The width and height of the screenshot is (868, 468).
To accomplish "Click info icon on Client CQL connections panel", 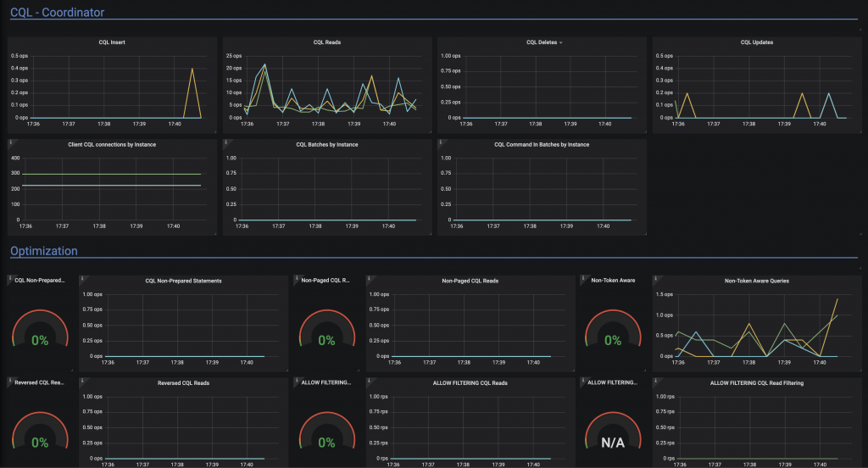I will click(x=10, y=142).
